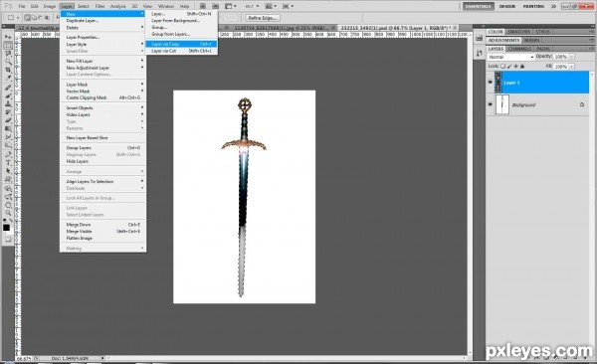Click the Refine Edge button

coord(262,18)
